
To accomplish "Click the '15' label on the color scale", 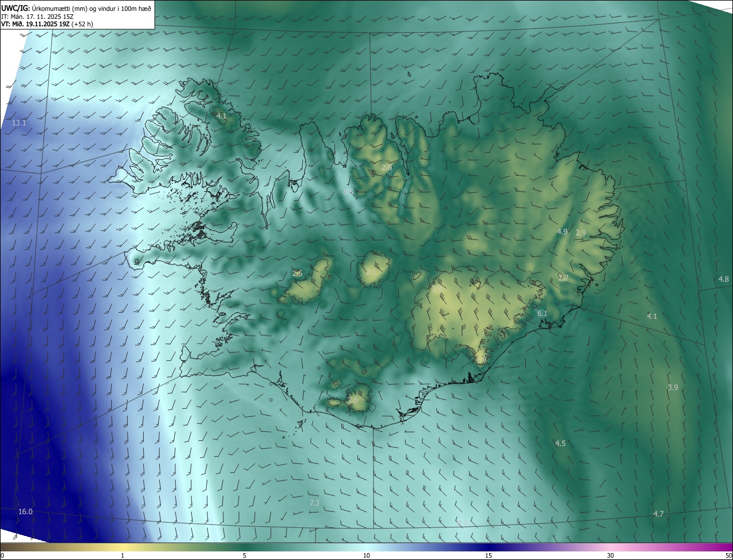I will 488,555.
